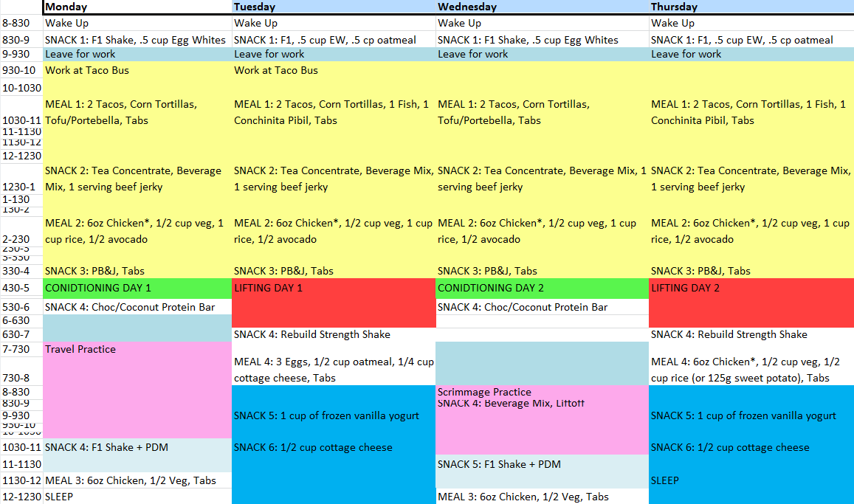Screen dimensions: 854x504
Task: Click Thursday's SLEEP cell
Action: (x=751, y=480)
